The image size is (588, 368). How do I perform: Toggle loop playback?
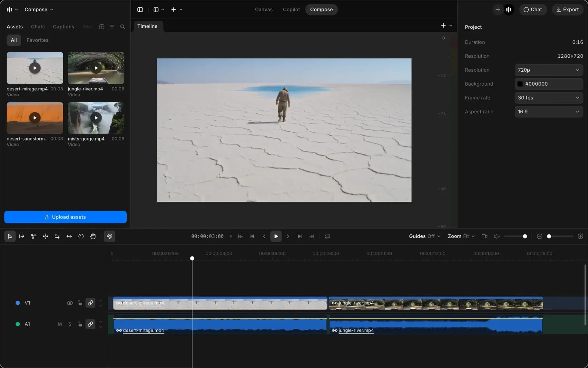coord(328,236)
